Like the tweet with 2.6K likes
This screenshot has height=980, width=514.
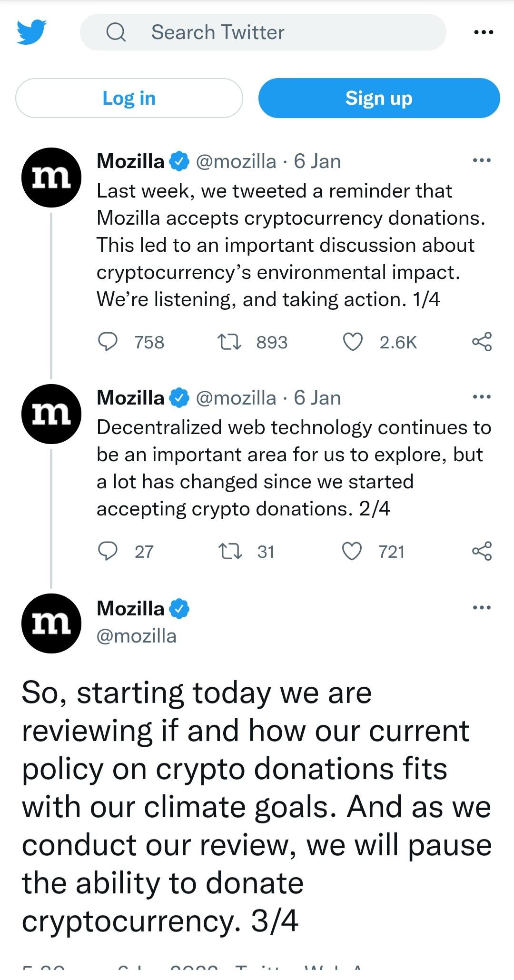(x=353, y=342)
